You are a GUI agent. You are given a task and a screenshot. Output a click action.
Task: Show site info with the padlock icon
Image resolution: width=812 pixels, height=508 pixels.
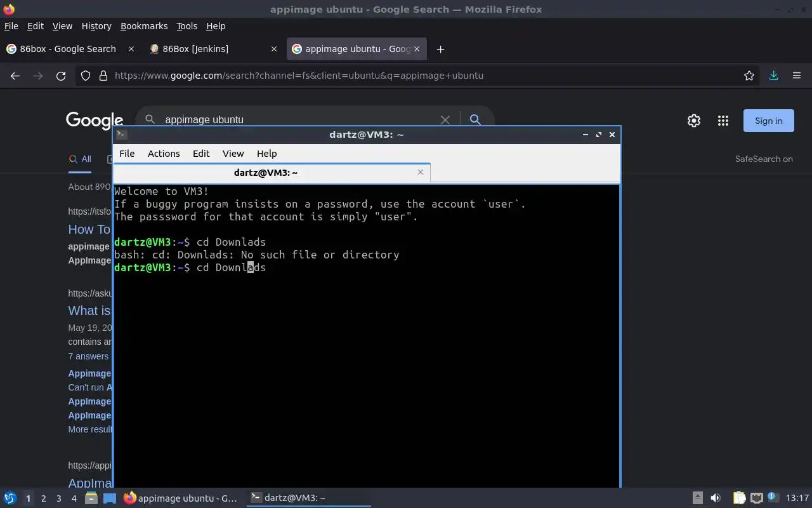pyautogui.click(x=103, y=76)
